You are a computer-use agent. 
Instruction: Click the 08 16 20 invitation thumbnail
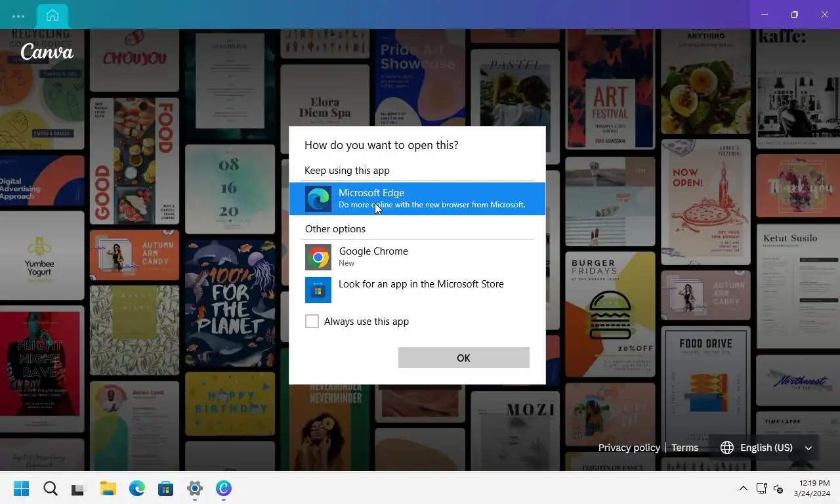click(x=230, y=189)
